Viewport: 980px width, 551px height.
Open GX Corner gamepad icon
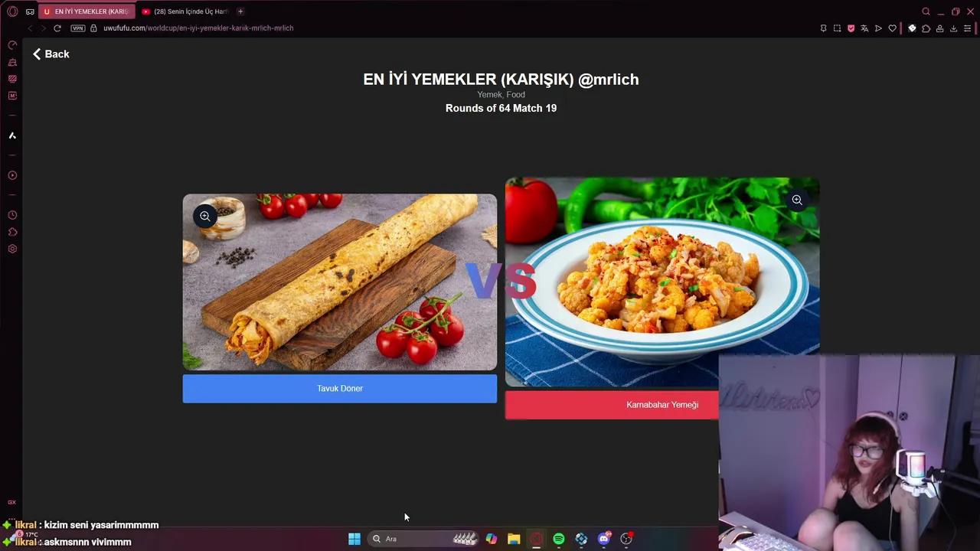(30, 11)
